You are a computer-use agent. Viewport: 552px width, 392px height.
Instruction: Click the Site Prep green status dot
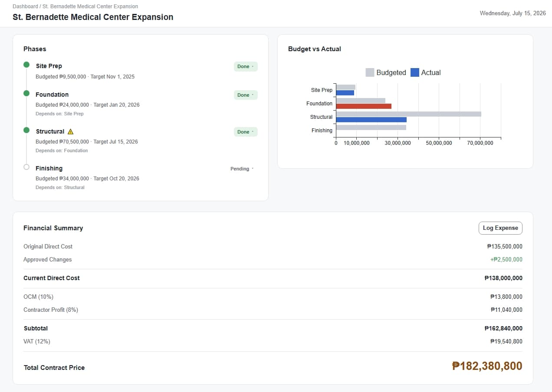tap(26, 65)
